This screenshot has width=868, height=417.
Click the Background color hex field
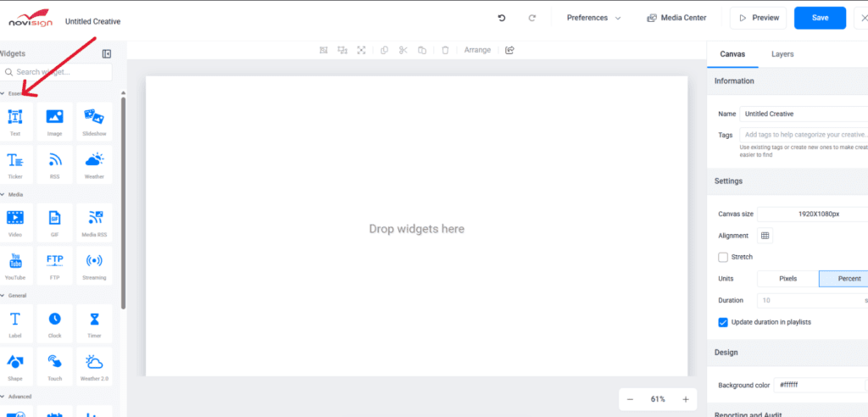[821, 385]
